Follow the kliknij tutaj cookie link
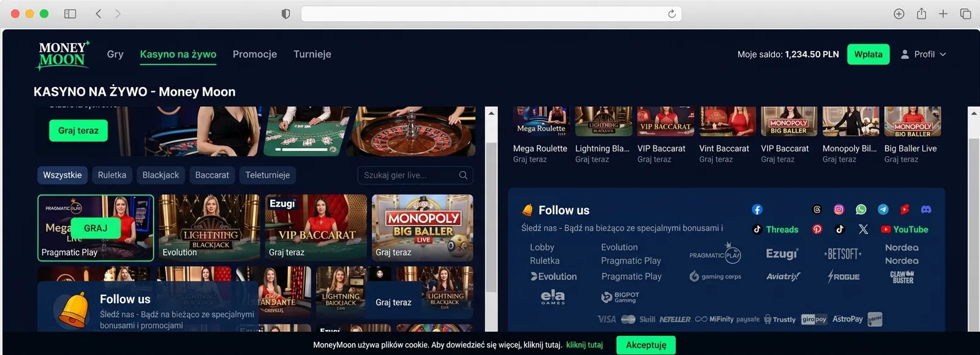Screen dimensions: 980x355 584,345
